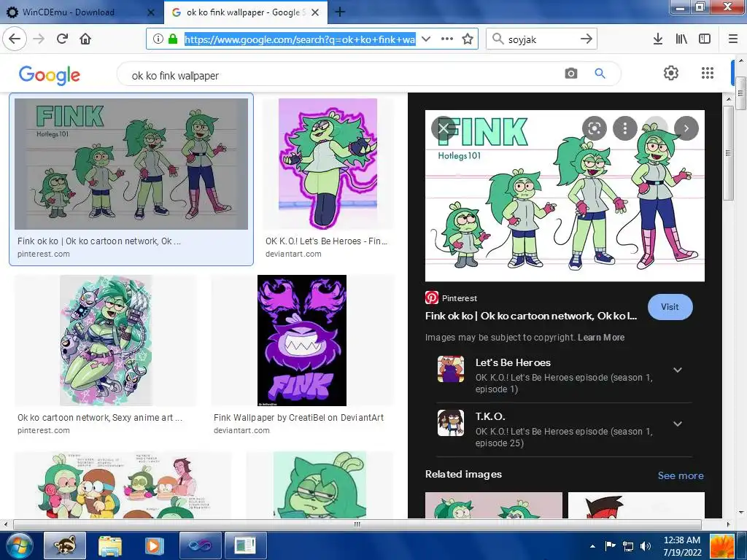Open preview panel three-dot options
This screenshot has width=747, height=560.
click(625, 128)
